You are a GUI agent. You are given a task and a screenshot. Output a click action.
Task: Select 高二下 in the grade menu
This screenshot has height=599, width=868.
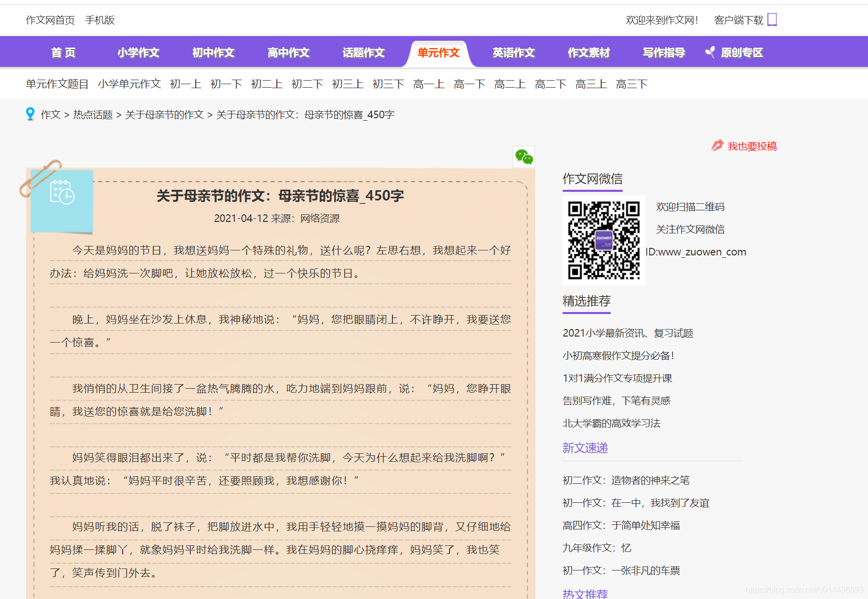tap(551, 84)
